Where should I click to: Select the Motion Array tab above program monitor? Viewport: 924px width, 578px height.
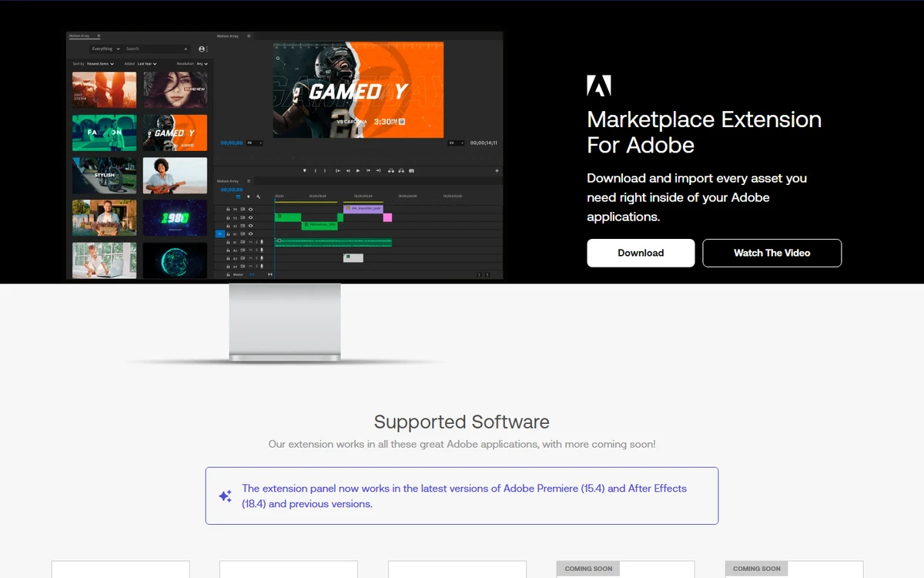[x=227, y=36]
